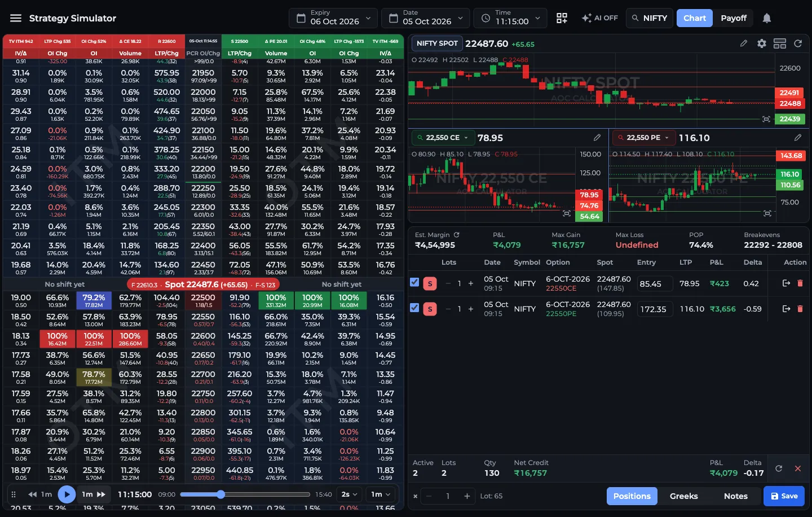812x517 pixels.
Task: Toggle buy/sell S badge on 22550PE row
Action: click(430, 309)
